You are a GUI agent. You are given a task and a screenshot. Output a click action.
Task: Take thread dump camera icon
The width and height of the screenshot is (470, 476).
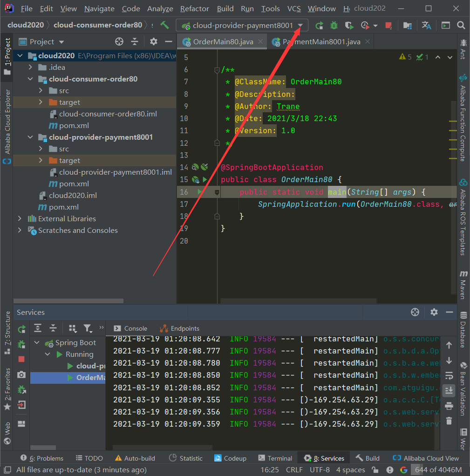21,374
